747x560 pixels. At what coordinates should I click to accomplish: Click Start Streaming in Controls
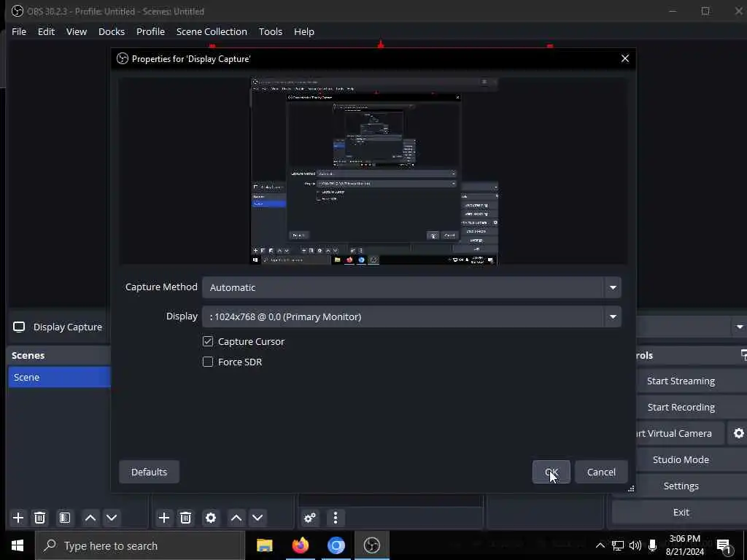tap(681, 381)
